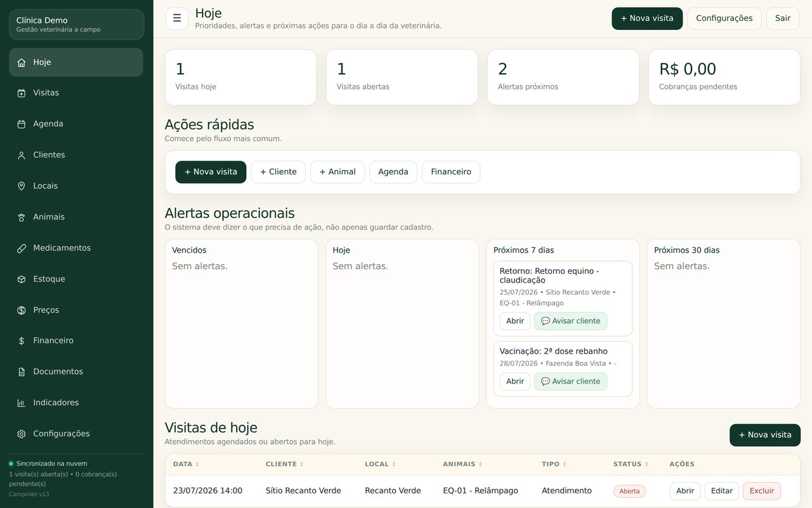Click the Alertas próximos summary card
This screenshot has width=812, height=508.
click(x=563, y=77)
